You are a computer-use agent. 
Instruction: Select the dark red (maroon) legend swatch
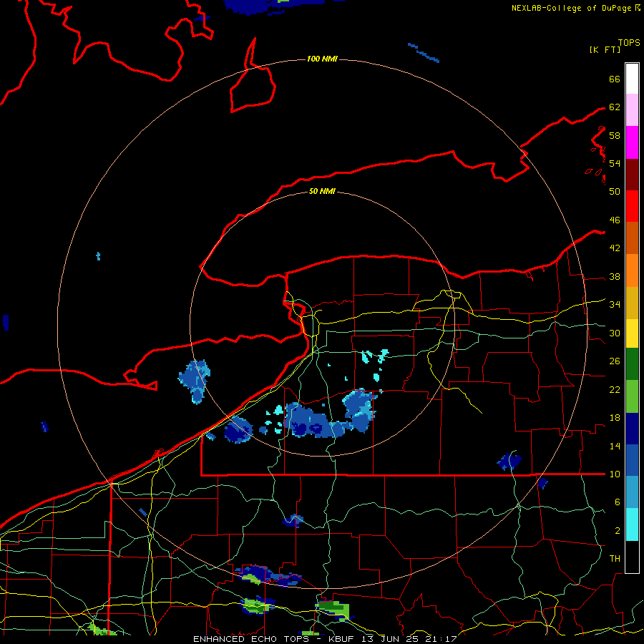pos(632,175)
